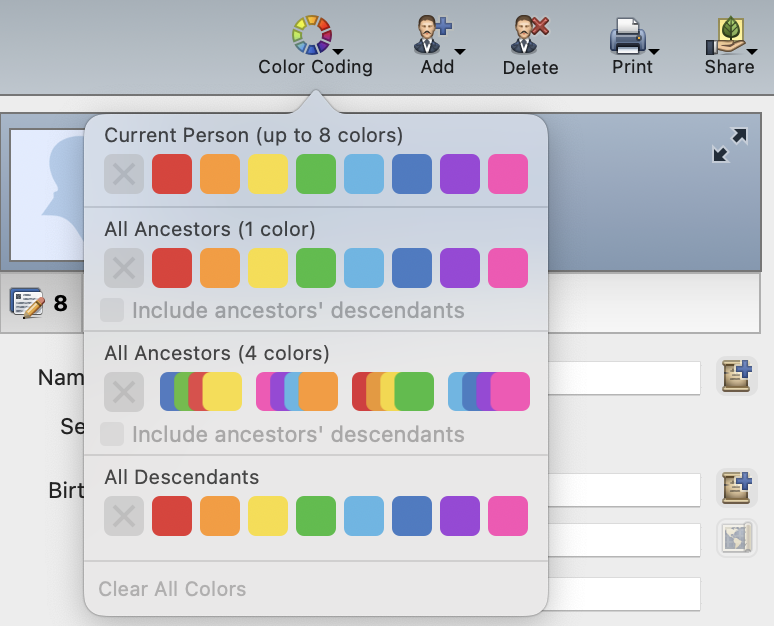Select the purple swatch under All Descendants
This screenshot has width=774, height=626.
coord(460,516)
